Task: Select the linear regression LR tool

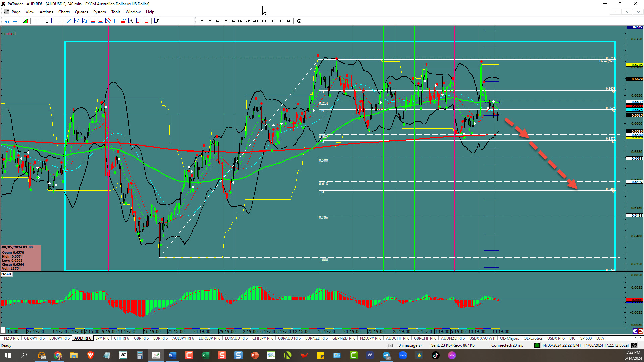Action: 85,21
